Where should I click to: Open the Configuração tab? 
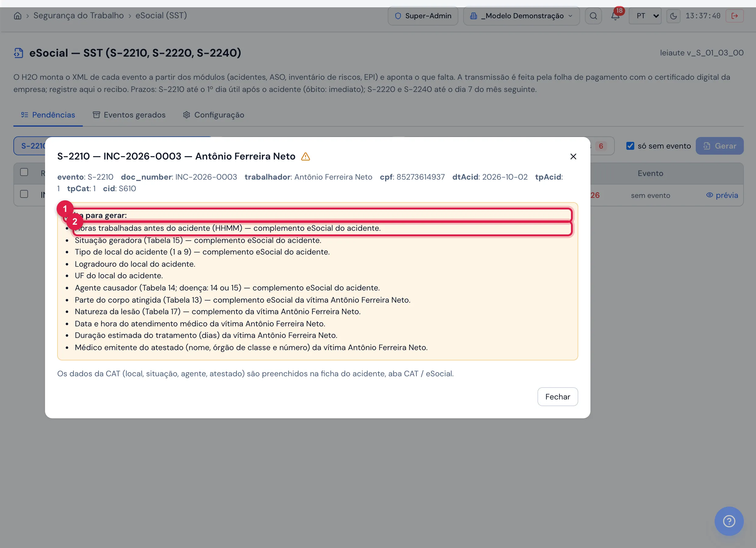pyautogui.click(x=213, y=115)
